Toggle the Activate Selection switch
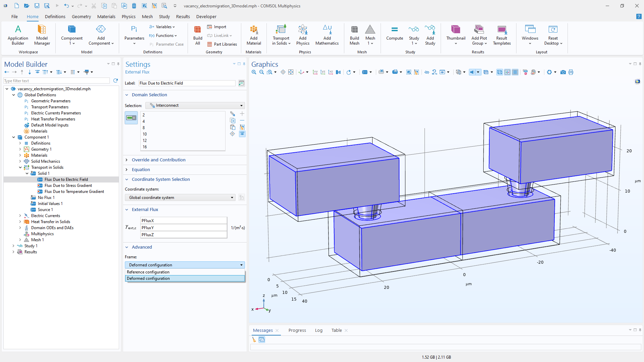 pyautogui.click(x=131, y=118)
